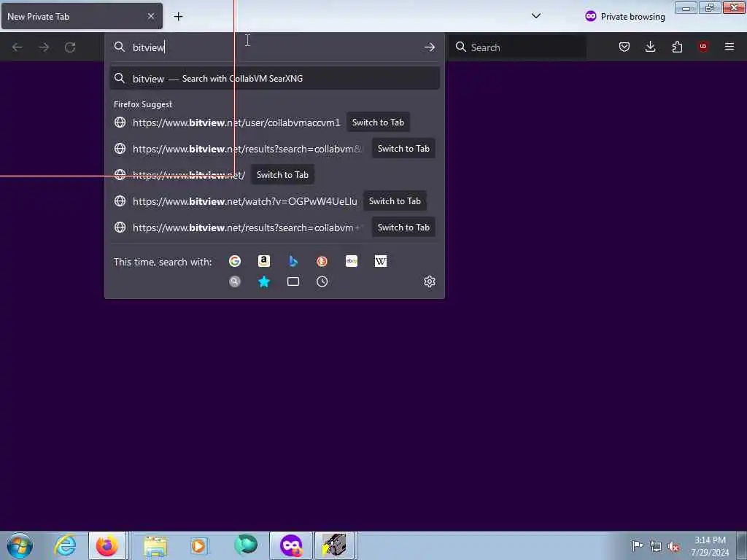
Task: Search history with the clock icon
Action: click(322, 281)
